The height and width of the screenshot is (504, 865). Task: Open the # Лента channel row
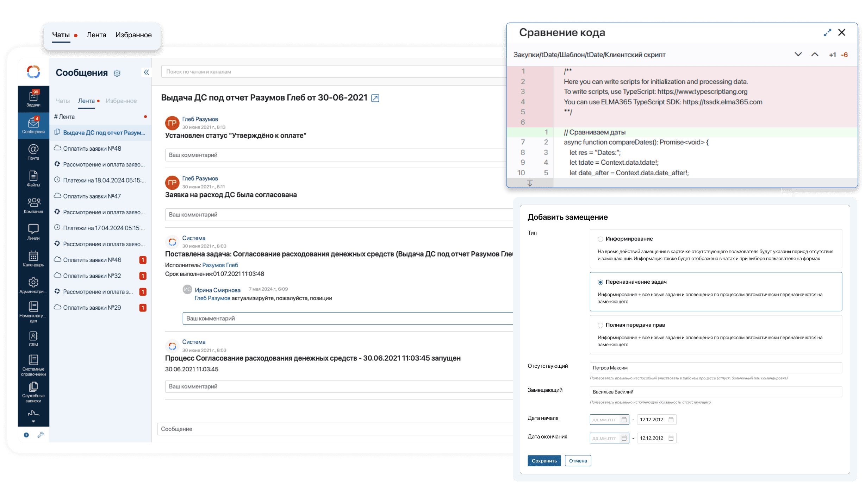pos(100,117)
